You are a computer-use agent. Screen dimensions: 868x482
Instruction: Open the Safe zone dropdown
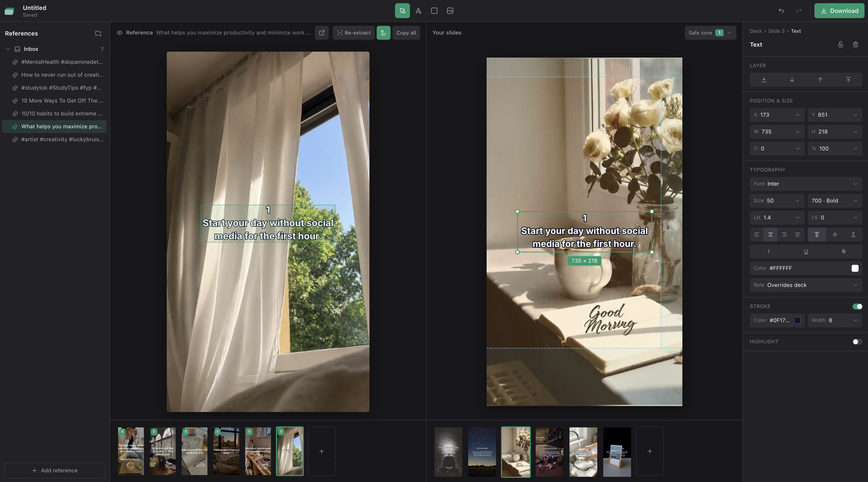[710, 33]
